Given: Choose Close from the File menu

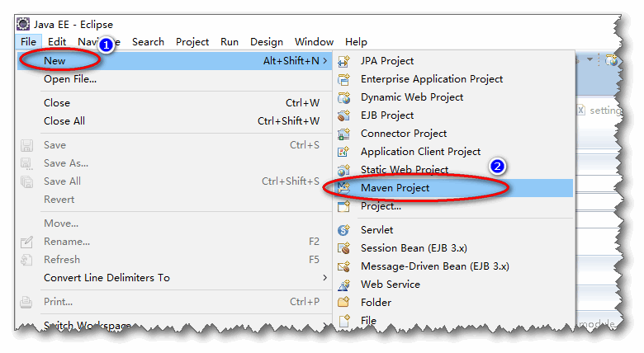Looking at the screenshot, I should click(x=174, y=103).
